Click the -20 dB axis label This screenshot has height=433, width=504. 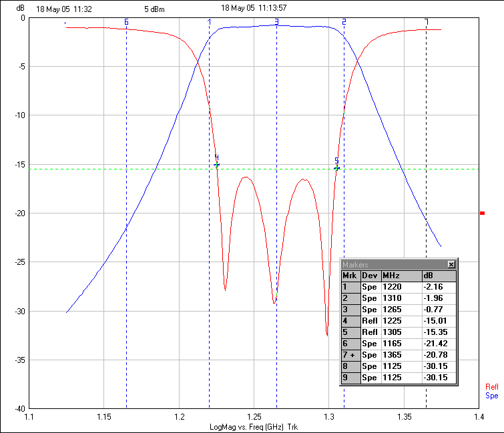(x=20, y=213)
